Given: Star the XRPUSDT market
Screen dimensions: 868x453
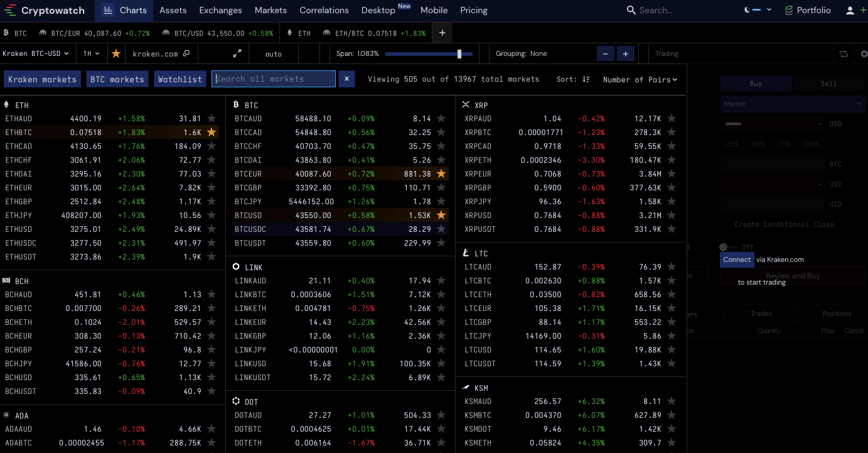Looking at the screenshot, I should pos(672,229).
